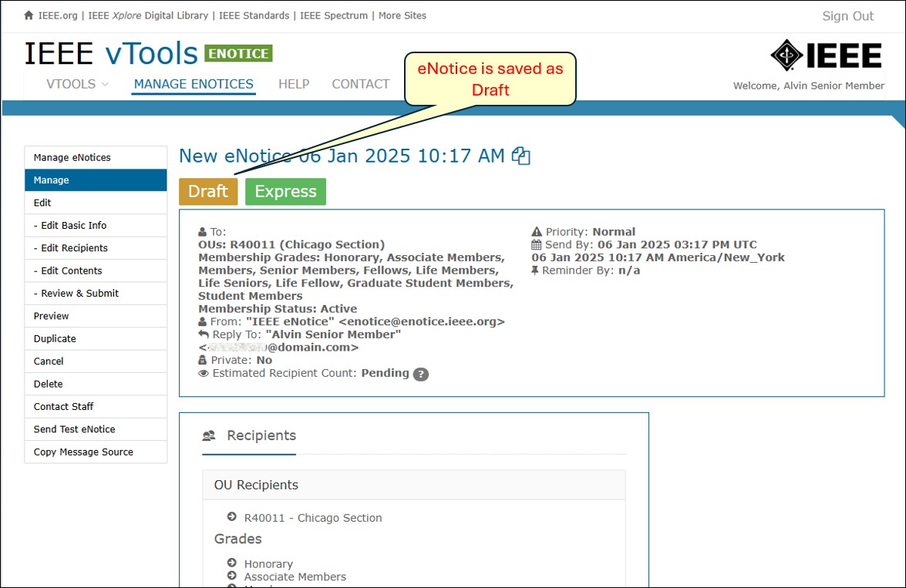Choose Duplicate in the sidebar
906x588 pixels.
[x=96, y=338]
